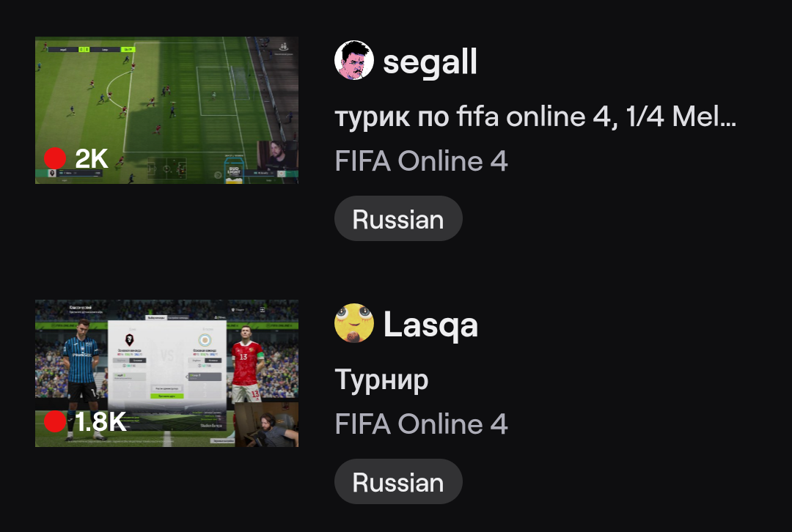The width and height of the screenshot is (792, 532).
Task: Click red live dot on Lasqa's stream
Action: (55, 421)
